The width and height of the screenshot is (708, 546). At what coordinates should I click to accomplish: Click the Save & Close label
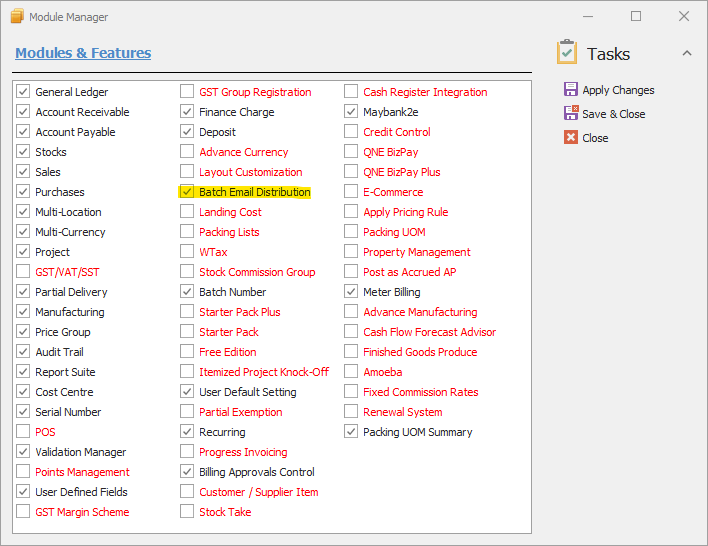point(614,114)
